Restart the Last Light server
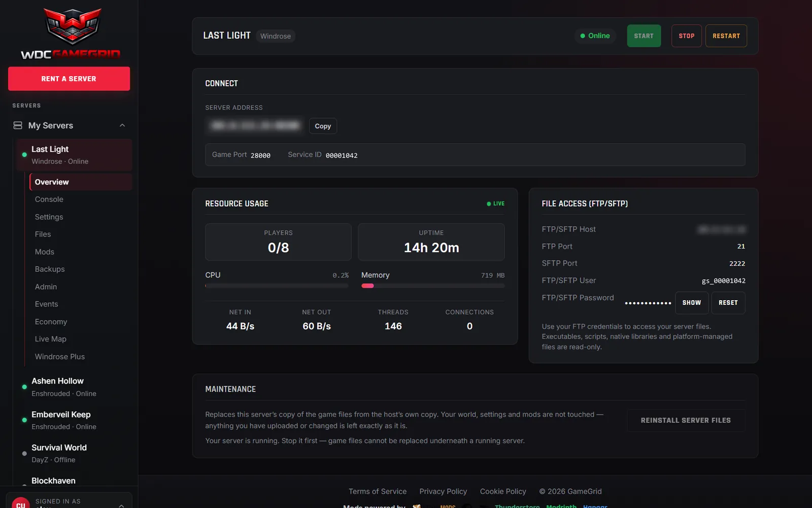Image resolution: width=812 pixels, height=508 pixels. (x=726, y=36)
